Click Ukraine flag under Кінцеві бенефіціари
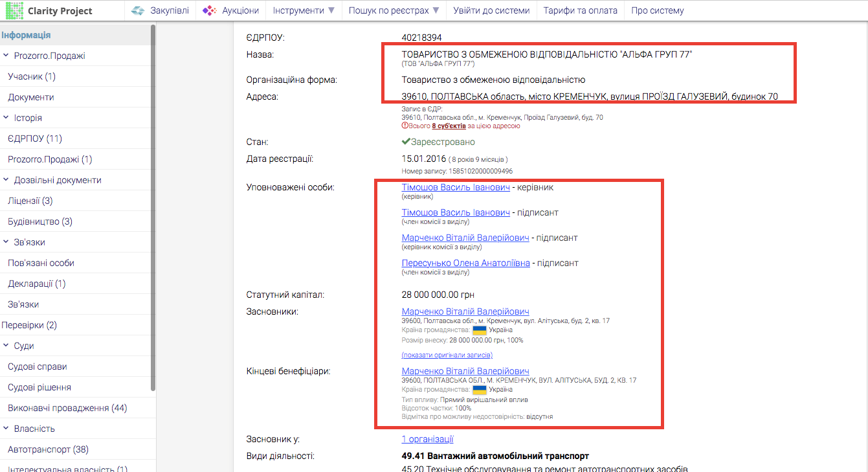 [x=480, y=390]
